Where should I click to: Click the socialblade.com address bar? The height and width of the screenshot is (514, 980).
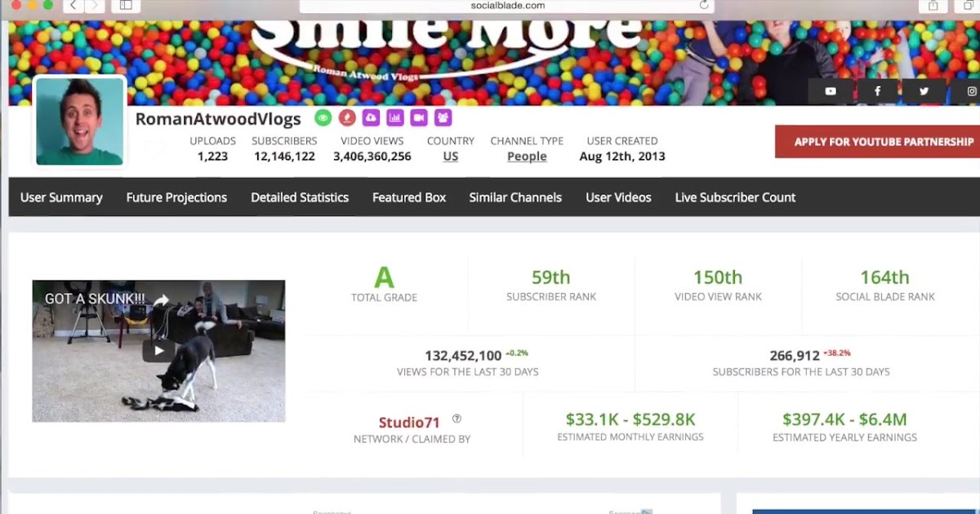tap(506, 6)
